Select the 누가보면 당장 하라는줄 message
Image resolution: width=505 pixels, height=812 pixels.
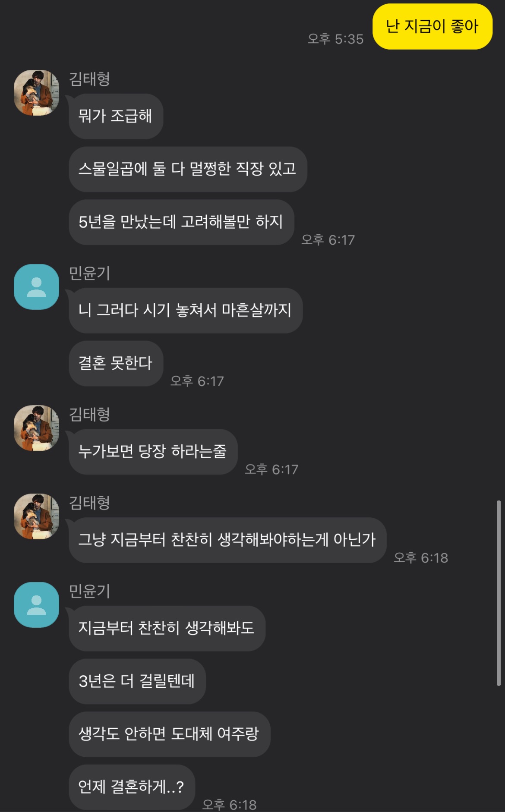coord(153,452)
